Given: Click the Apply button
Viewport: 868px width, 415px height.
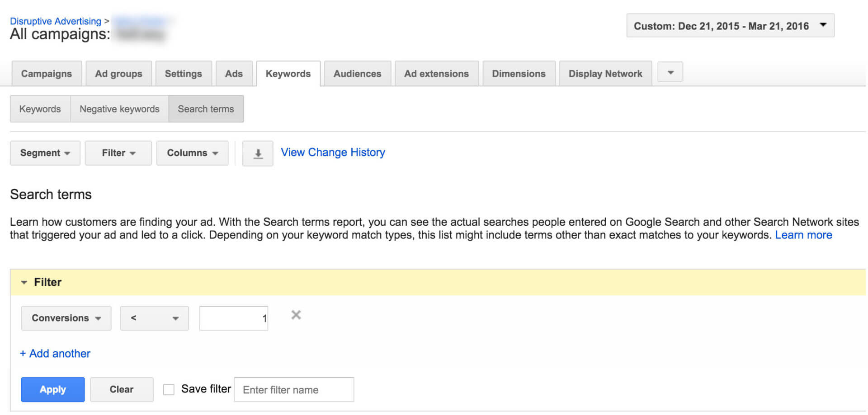Looking at the screenshot, I should pyautogui.click(x=52, y=389).
